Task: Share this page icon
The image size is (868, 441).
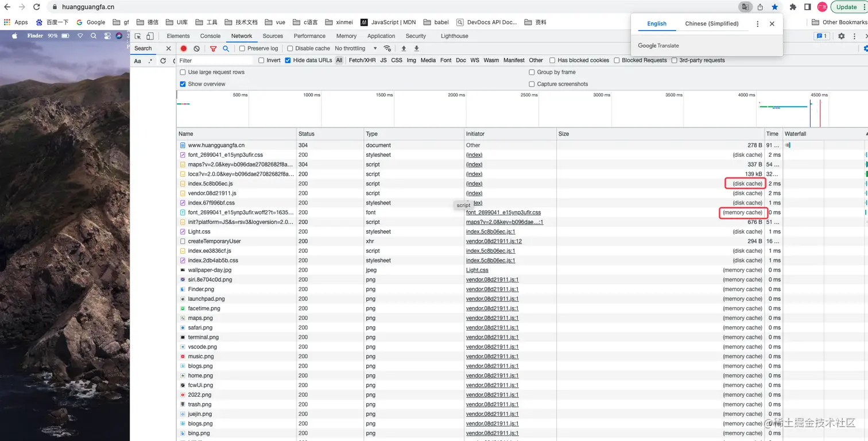Action: 760,7
